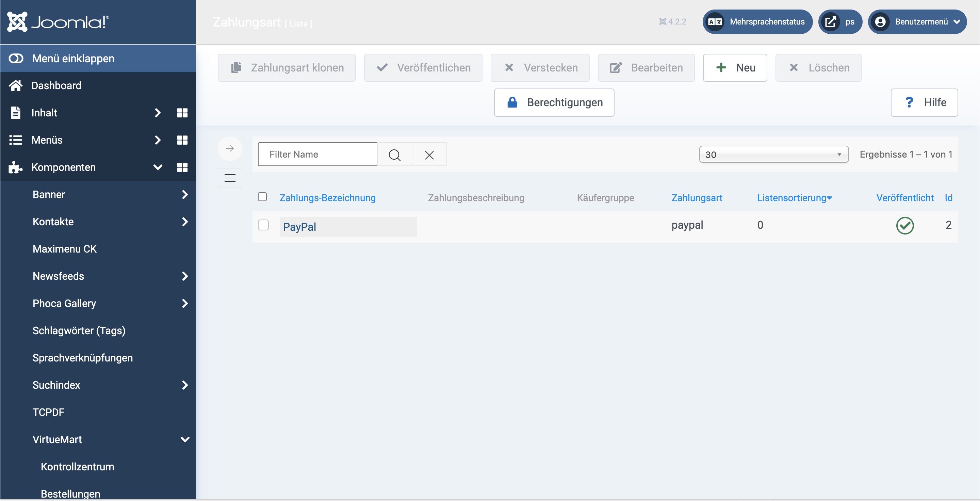The width and height of the screenshot is (980, 501).
Task: Open Kontrollzentrum under VirtueMart
Action: pyautogui.click(x=77, y=467)
